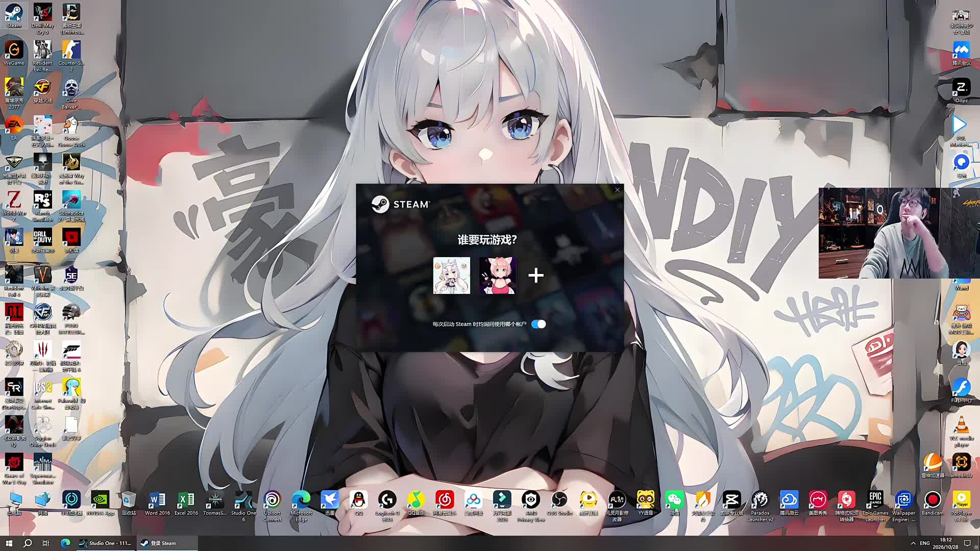Toggle the ask-account-on-Steam-startup switch
980x551 pixels.
pos(538,324)
